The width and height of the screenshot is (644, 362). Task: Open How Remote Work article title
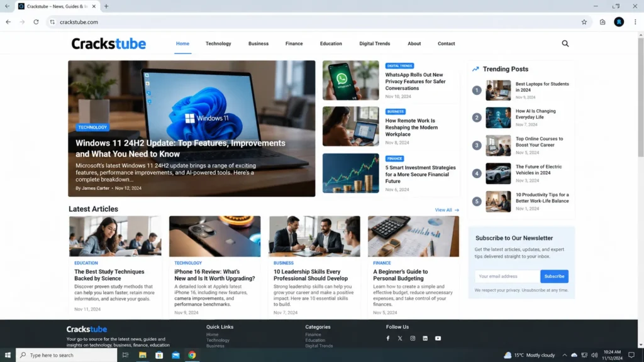pyautogui.click(x=411, y=127)
